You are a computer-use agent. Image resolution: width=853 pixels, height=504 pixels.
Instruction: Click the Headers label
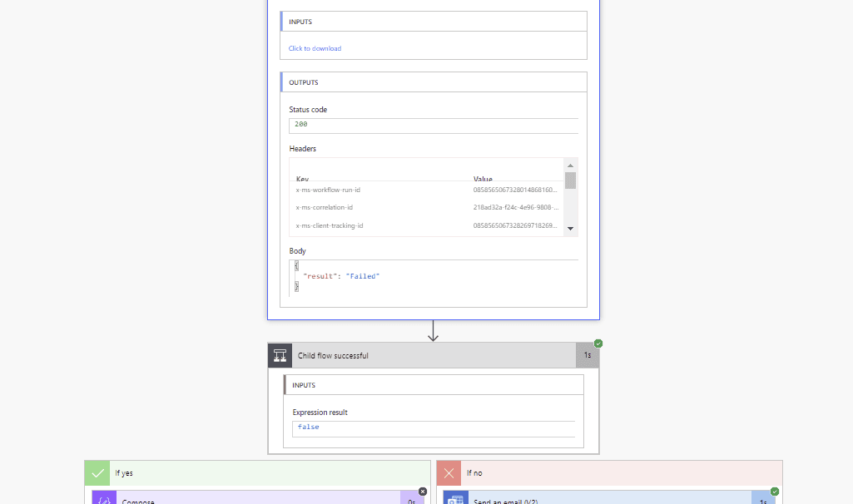tap(302, 148)
